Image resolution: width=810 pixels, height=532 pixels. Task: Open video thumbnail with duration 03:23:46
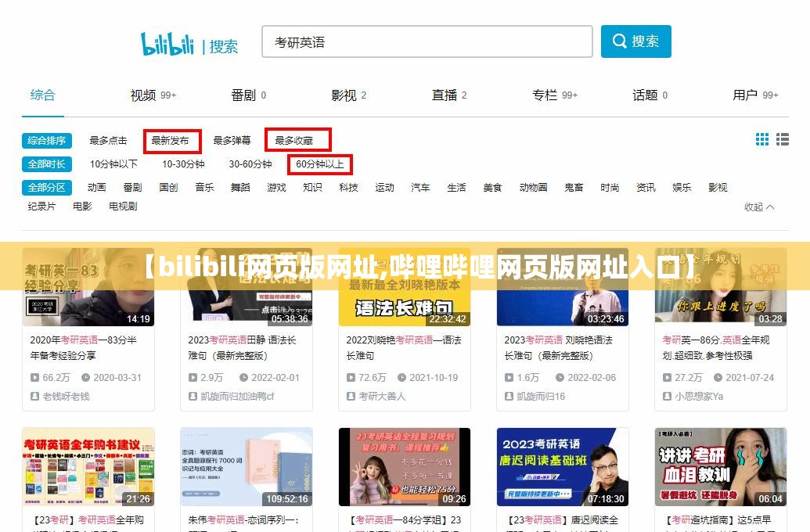563,287
